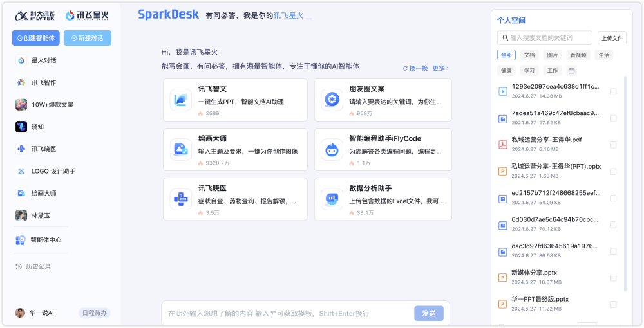This screenshot has width=644, height=328.
Task: Click user avatar 华一说AI
Action: tap(20, 313)
